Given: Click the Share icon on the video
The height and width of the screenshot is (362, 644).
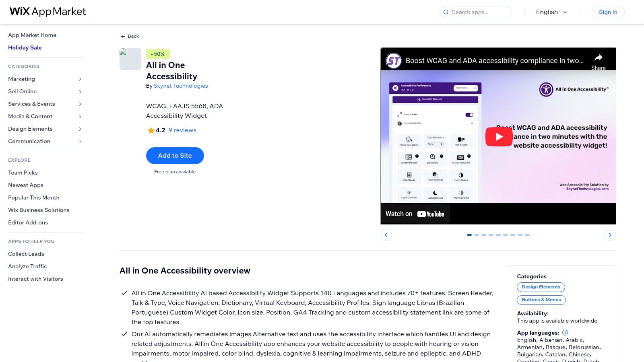Looking at the screenshot, I should (599, 58).
